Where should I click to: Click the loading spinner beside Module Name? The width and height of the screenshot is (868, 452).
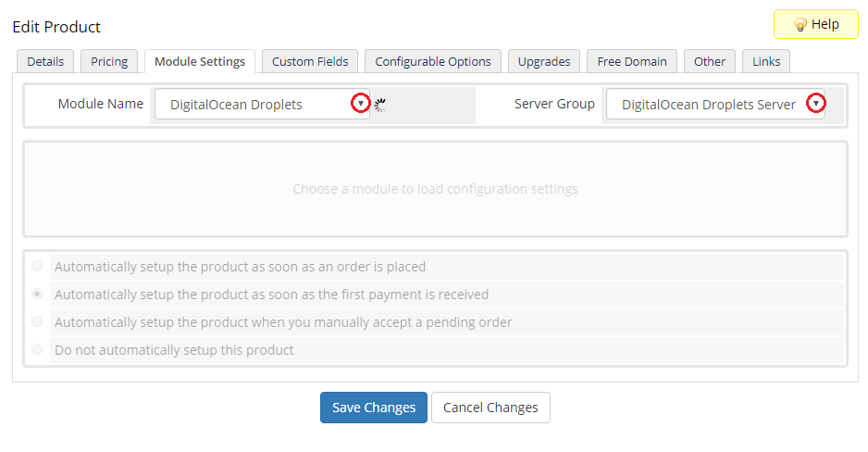[x=380, y=105]
